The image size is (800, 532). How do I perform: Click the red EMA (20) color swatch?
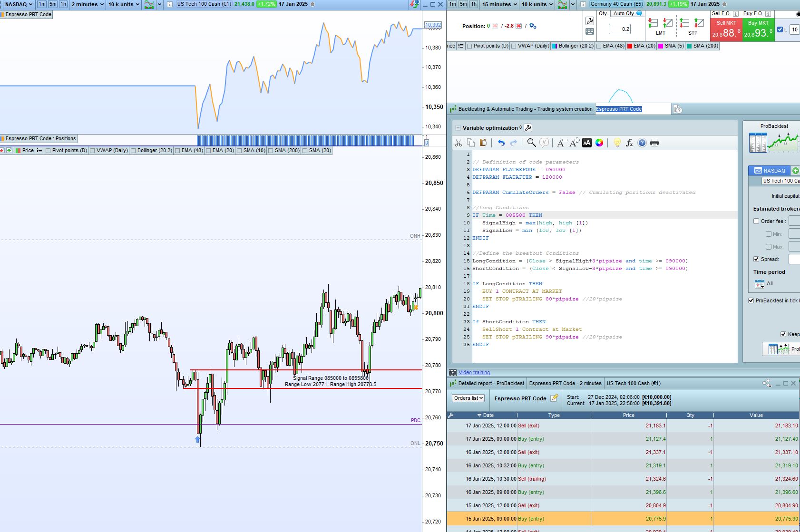pos(630,46)
